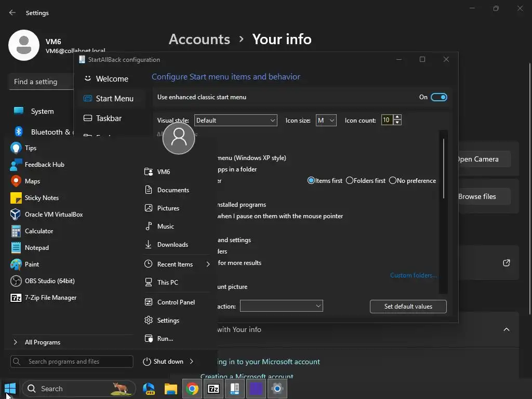Select No preference radio option
This screenshot has height=399, width=532.
coord(413,180)
